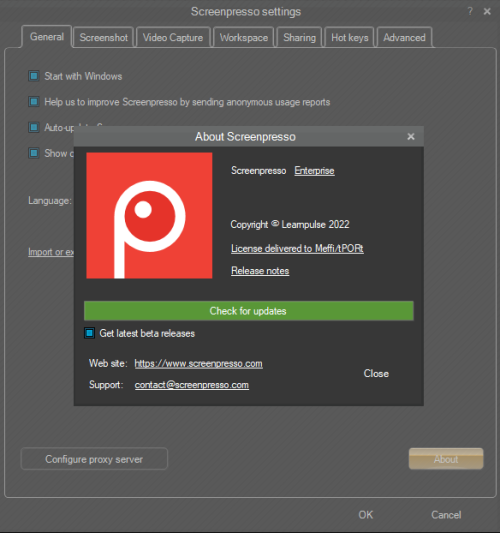Image resolution: width=500 pixels, height=533 pixels.
Task: Open the screenpresso.com website link
Action: coord(199,363)
